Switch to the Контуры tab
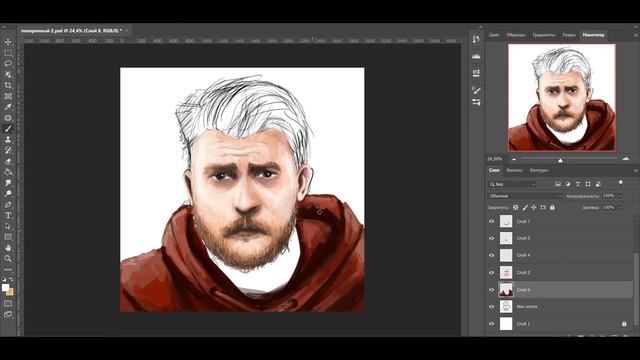The image size is (640, 360). pos(539,170)
